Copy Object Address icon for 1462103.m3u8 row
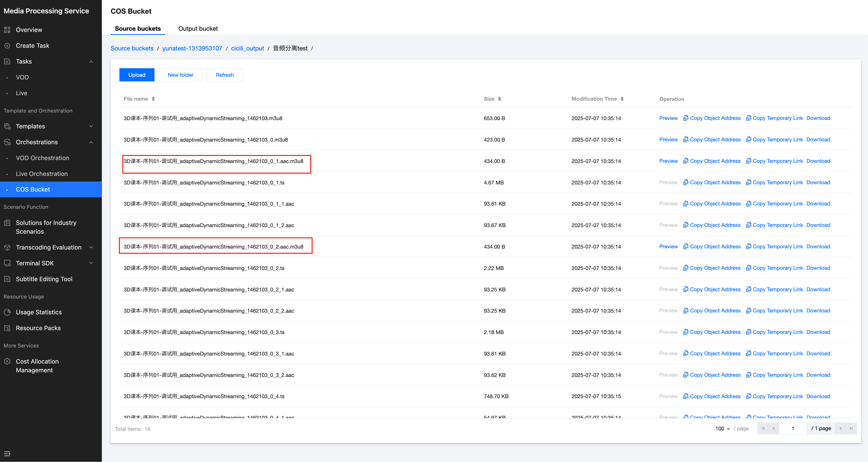Screen dimensions: 868x462 coord(686,118)
